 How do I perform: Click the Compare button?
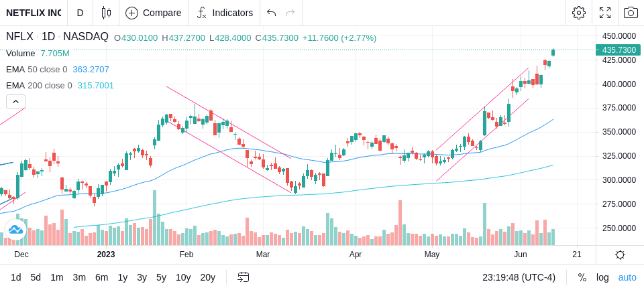coord(154,13)
